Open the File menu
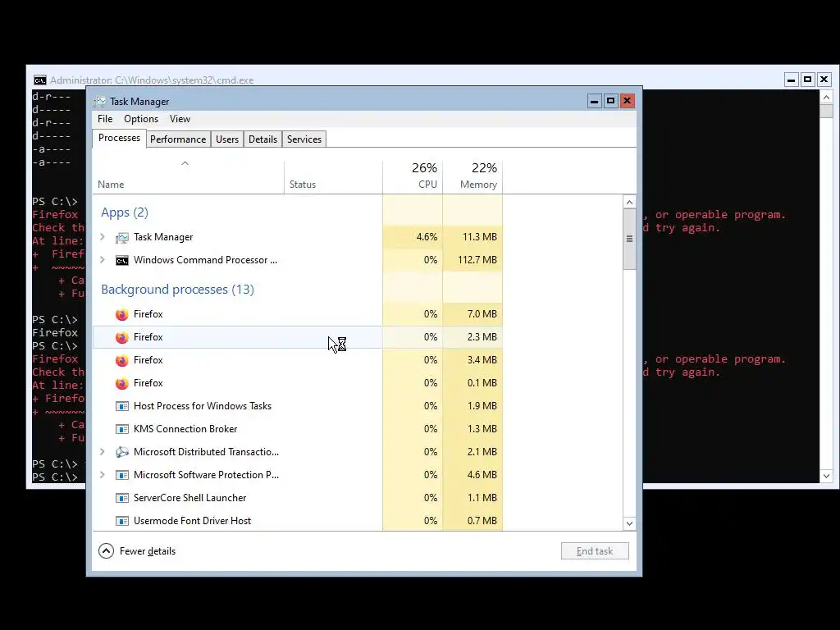Screen dimensions: 840x630 (x=105, y=119)
